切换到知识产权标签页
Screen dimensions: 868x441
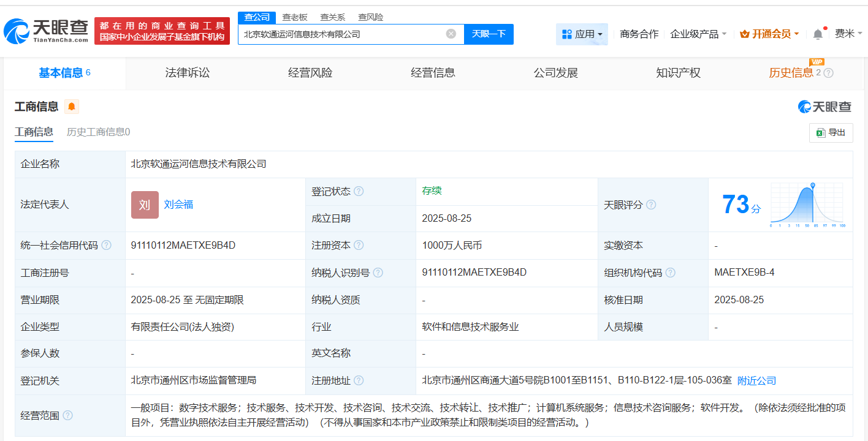pos(677,72)
